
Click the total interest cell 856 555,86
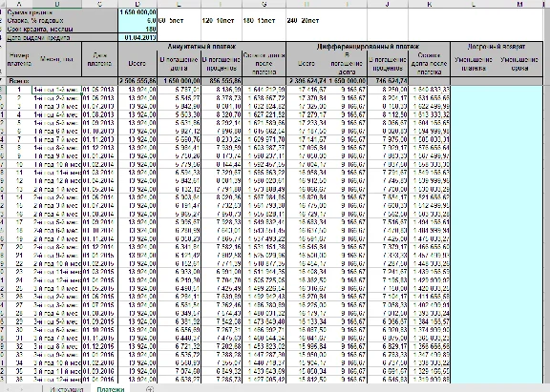[222, 81]
